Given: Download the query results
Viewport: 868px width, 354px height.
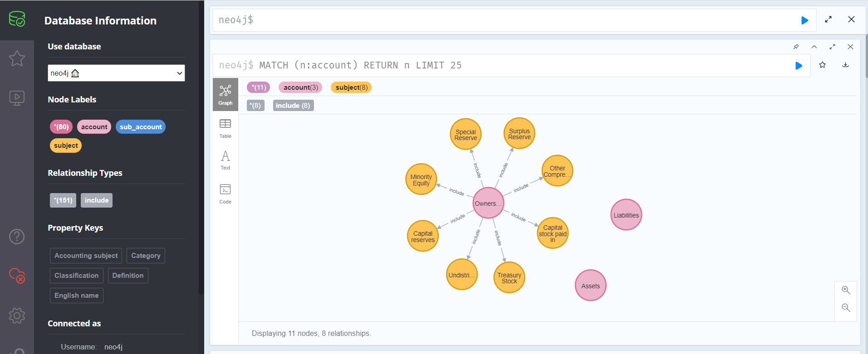Looking at the screenshot, I should (x=845, y=65).
